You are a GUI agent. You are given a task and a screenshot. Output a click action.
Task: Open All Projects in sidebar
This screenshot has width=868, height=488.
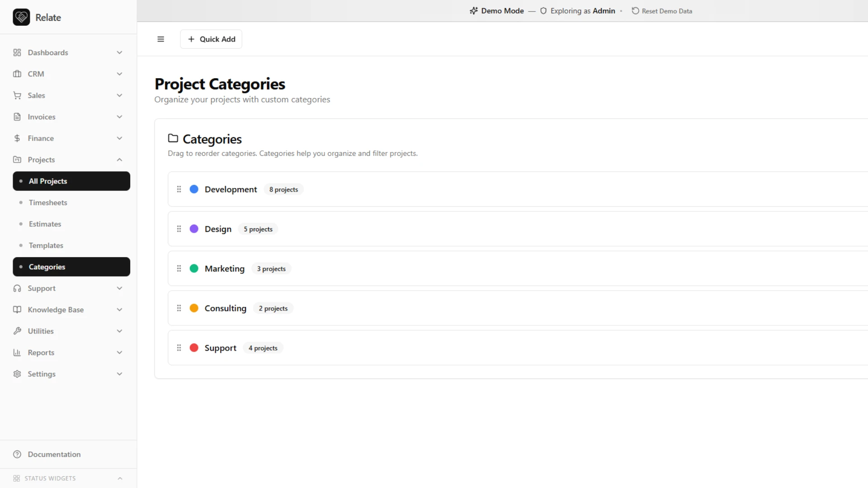[71, 181]
